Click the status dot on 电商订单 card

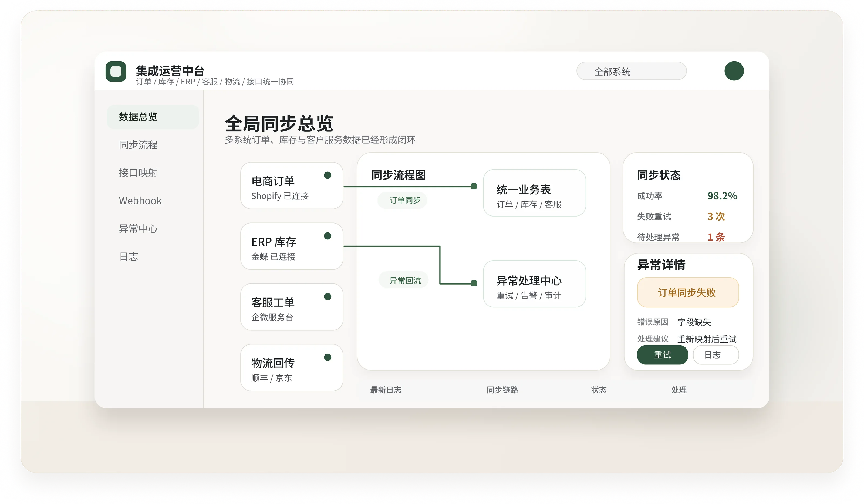click(x=328, y=175)
